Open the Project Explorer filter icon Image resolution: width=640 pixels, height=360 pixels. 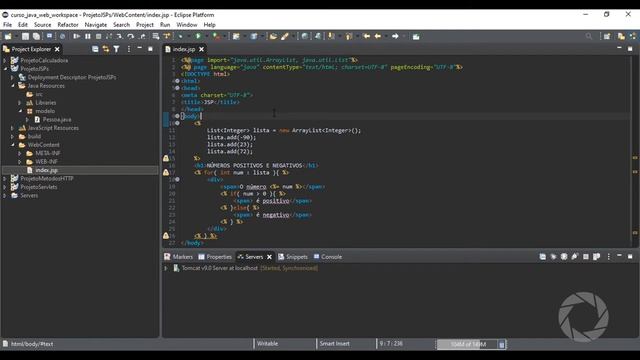[x=116, y=49]
